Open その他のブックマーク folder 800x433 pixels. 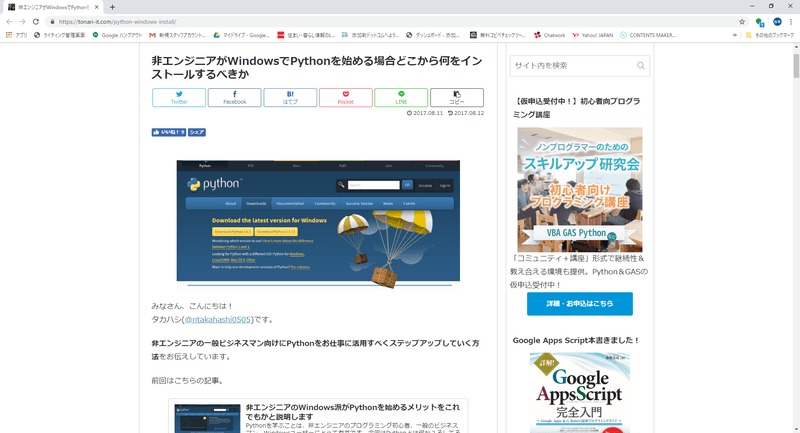pyautogui.click(x=770, y=35)
